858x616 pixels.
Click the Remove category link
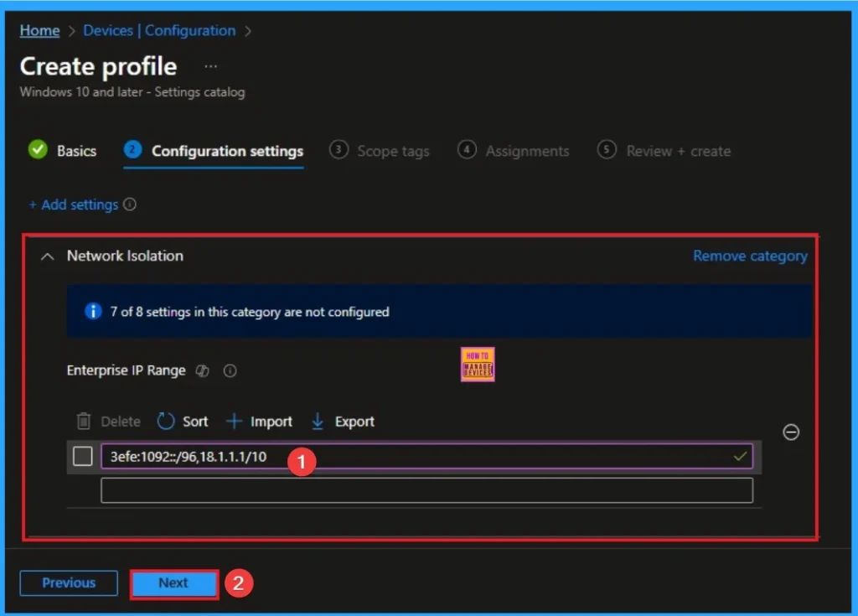coord(749,256)
